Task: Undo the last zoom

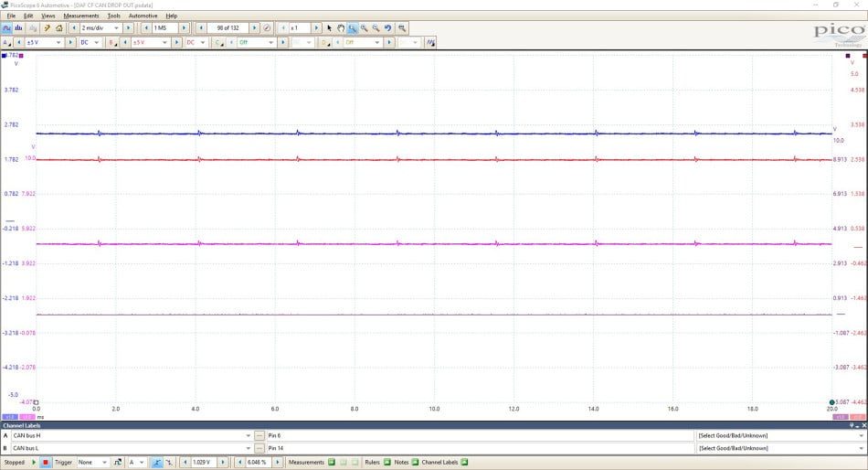Action: 388,27
